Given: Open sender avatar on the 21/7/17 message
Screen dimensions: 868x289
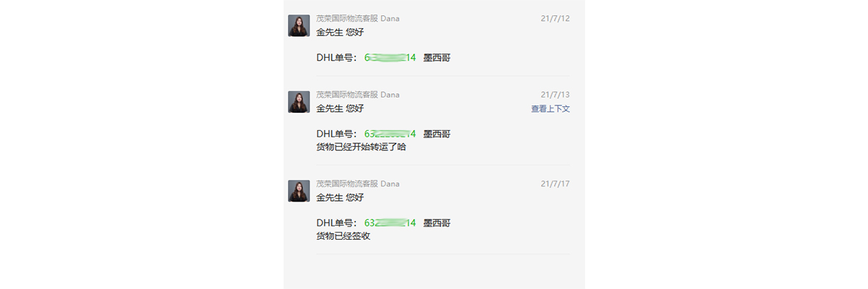Looking at the screenshot, I should tap(299, 191).
